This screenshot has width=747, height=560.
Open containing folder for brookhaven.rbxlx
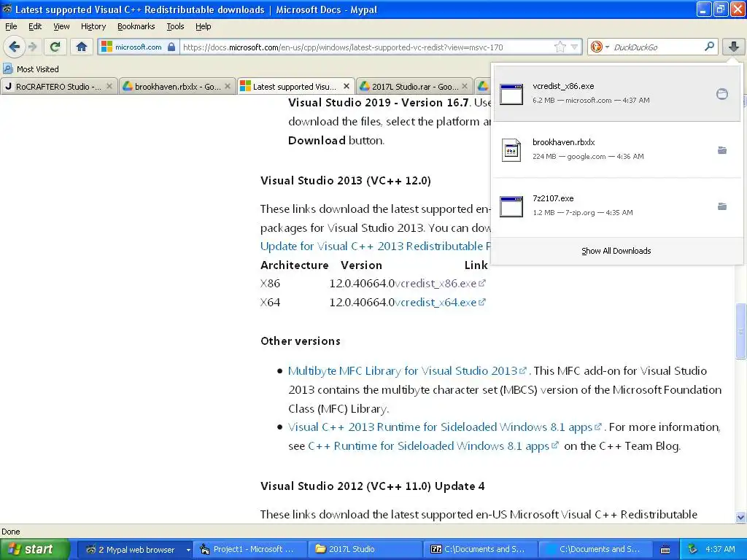click(722, 150)
